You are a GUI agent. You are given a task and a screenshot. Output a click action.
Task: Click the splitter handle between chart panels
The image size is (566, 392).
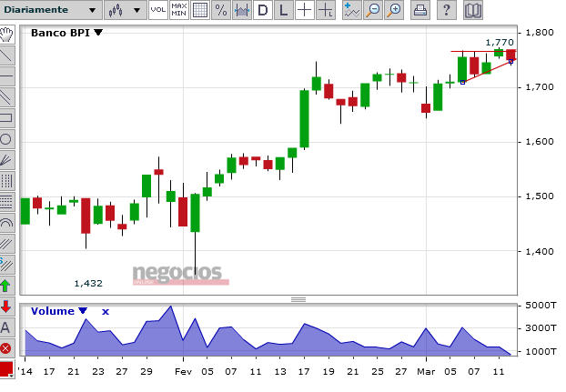coord(298,299)
